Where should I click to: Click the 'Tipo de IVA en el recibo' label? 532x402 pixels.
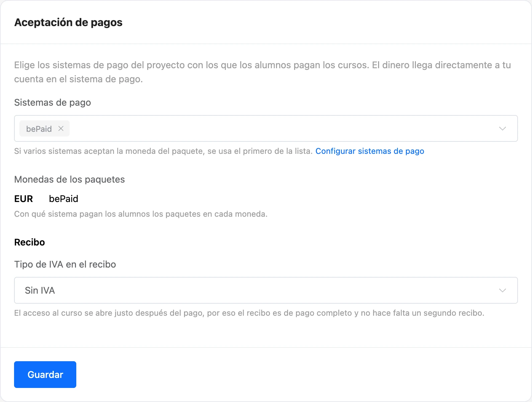click(65, 265)
